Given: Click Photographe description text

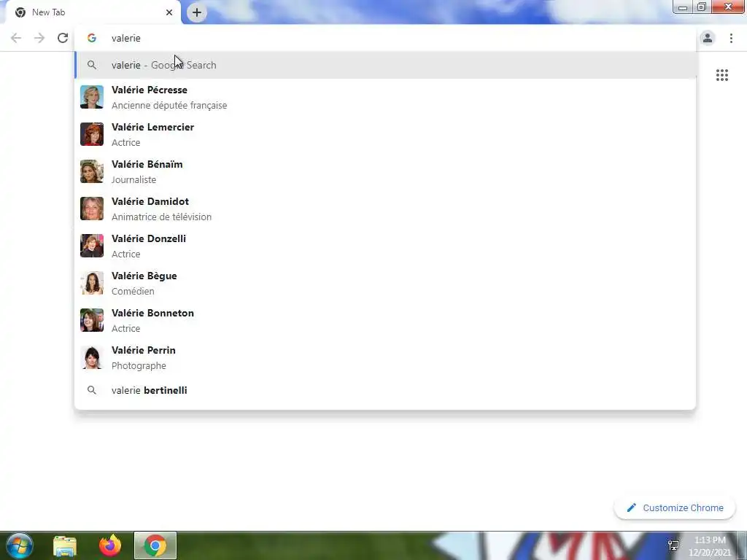Looking at the screenshot, I should pyautogui.click(x=139, y=366).
